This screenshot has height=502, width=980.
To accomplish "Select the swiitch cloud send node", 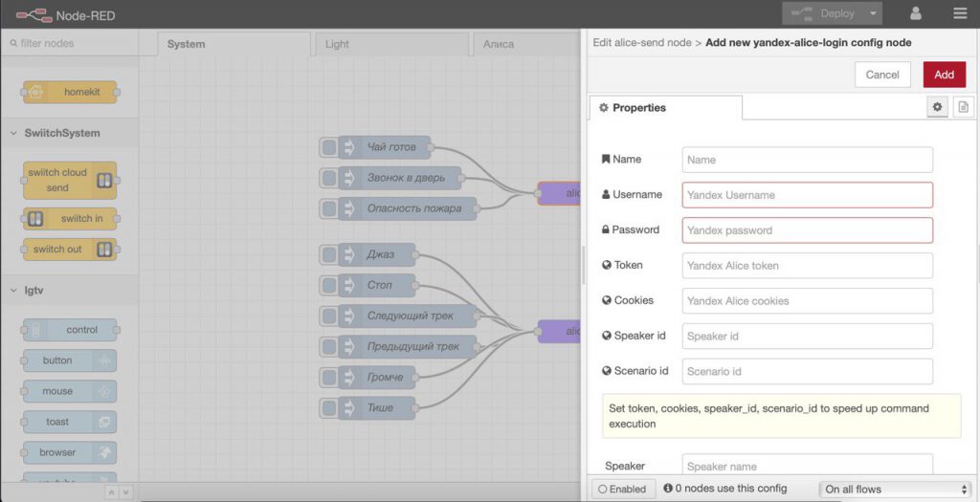I will [x=69, y=180].
